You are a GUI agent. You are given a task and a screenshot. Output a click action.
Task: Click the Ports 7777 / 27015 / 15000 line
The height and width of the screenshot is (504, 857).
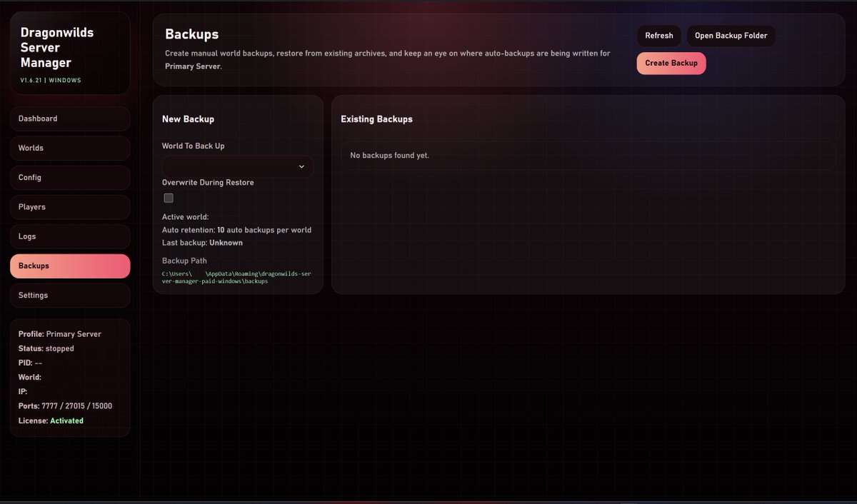65,406
